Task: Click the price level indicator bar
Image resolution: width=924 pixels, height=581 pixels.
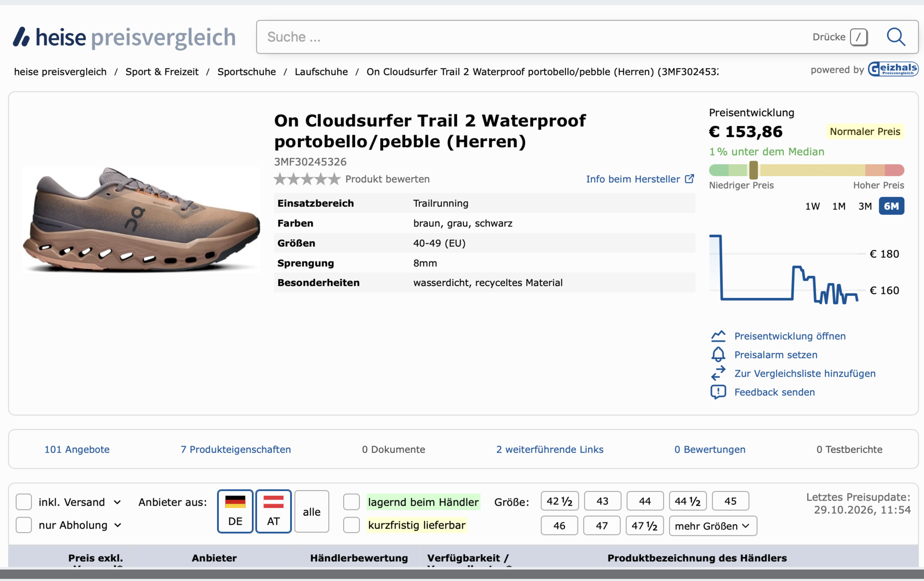Action: click(807, 170)
